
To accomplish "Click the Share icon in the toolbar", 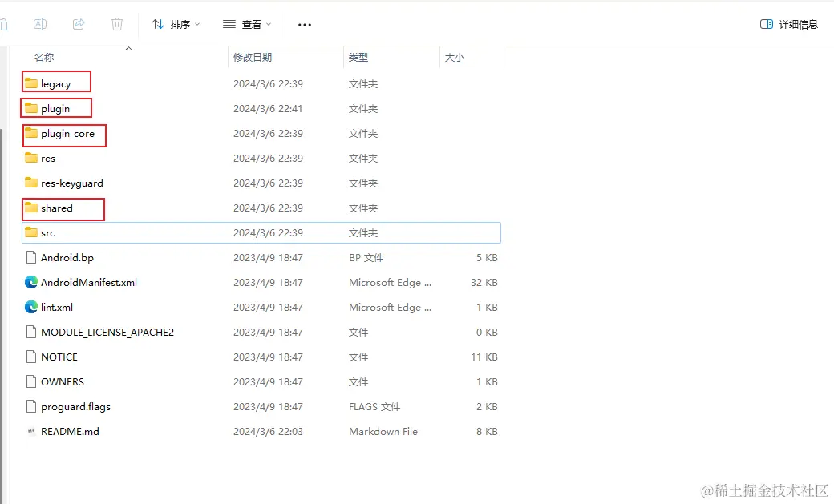I will tap(79, 24).
